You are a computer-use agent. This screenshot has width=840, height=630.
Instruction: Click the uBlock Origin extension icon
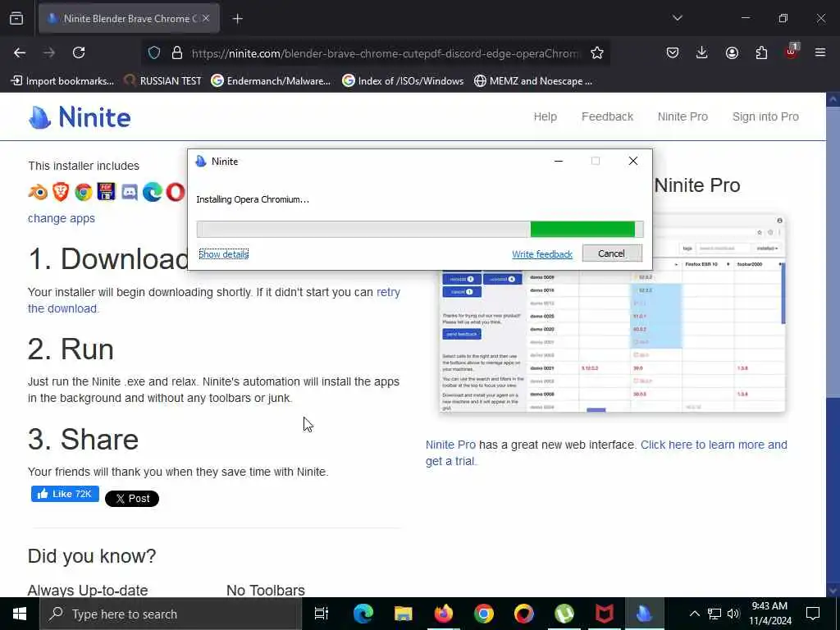click(x=792, y=52)
